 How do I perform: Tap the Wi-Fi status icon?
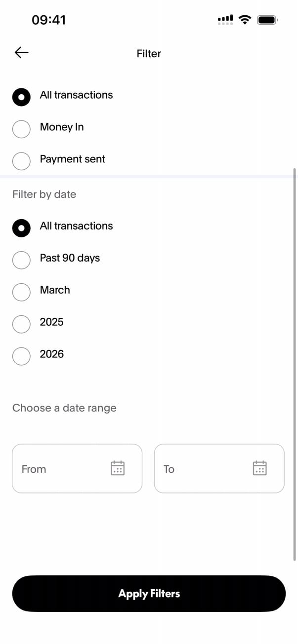click(x=244, y=20)
